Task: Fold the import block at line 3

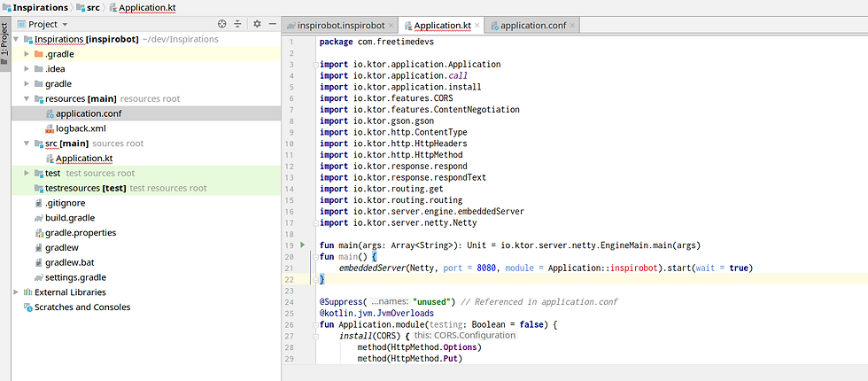Action: (x=315, y=65)
